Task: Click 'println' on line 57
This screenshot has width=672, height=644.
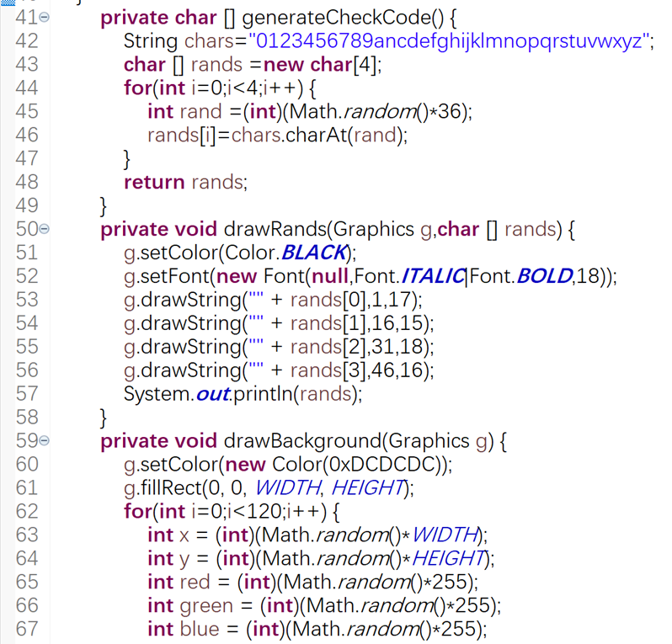Action: coord(263,394)
